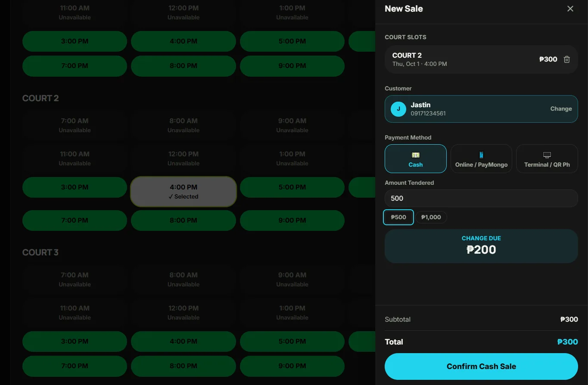Select Cash payment method
The width and height of the screenshot is (588, 385).
(x=416, y=158)
